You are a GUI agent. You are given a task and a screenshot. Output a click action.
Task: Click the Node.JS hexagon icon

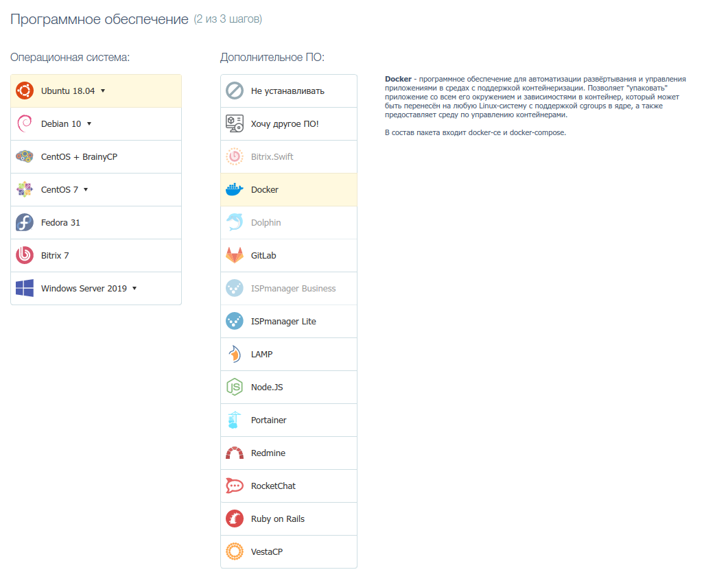point(233,387)
